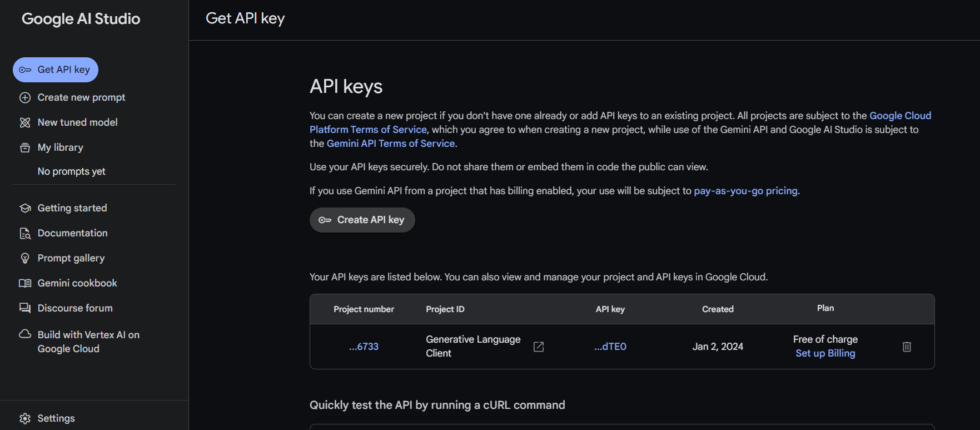Open the Prompt gallery

point(71,258)
